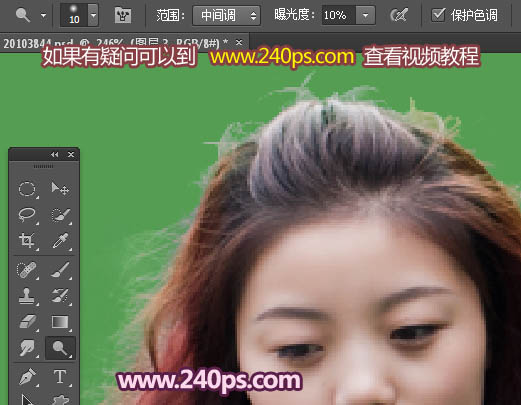Select the Pen tool
Image resolution: width=521 pixels, height=405 pixels.
27,377
